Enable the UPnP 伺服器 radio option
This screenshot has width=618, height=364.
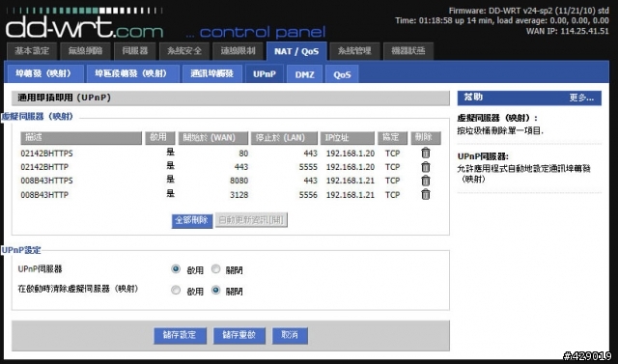click(176, 269)
